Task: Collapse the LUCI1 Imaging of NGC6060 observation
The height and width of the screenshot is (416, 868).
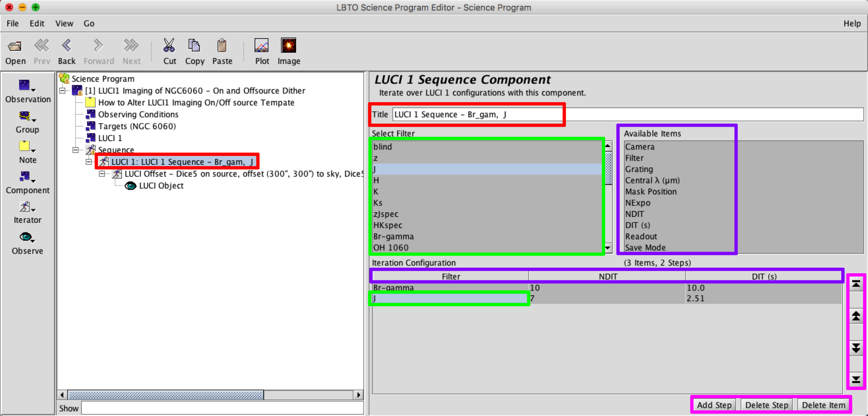Action: coord(63,90)
